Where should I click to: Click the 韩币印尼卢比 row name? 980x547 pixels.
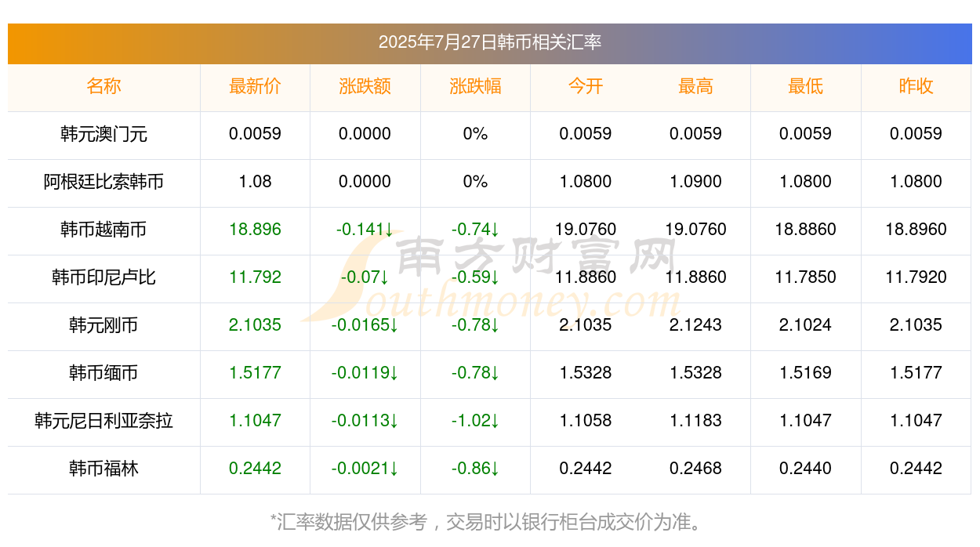(103, 277)
